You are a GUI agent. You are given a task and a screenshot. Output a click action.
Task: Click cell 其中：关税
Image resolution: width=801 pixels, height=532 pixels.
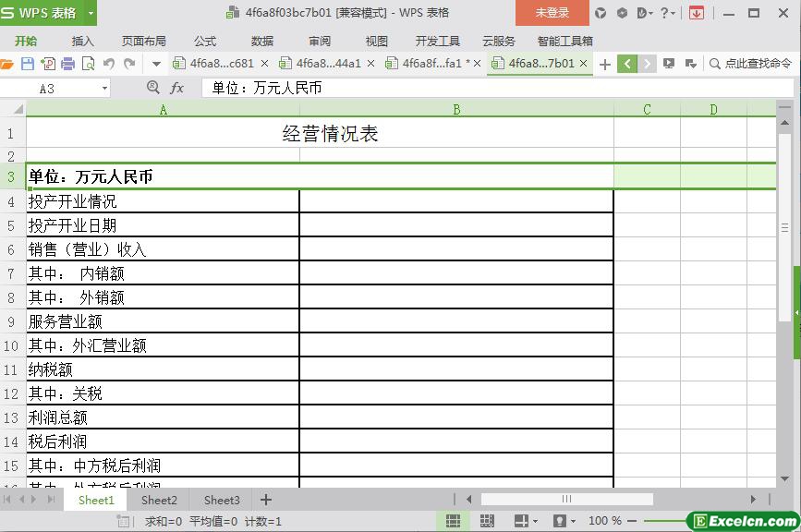pos(163,393)
